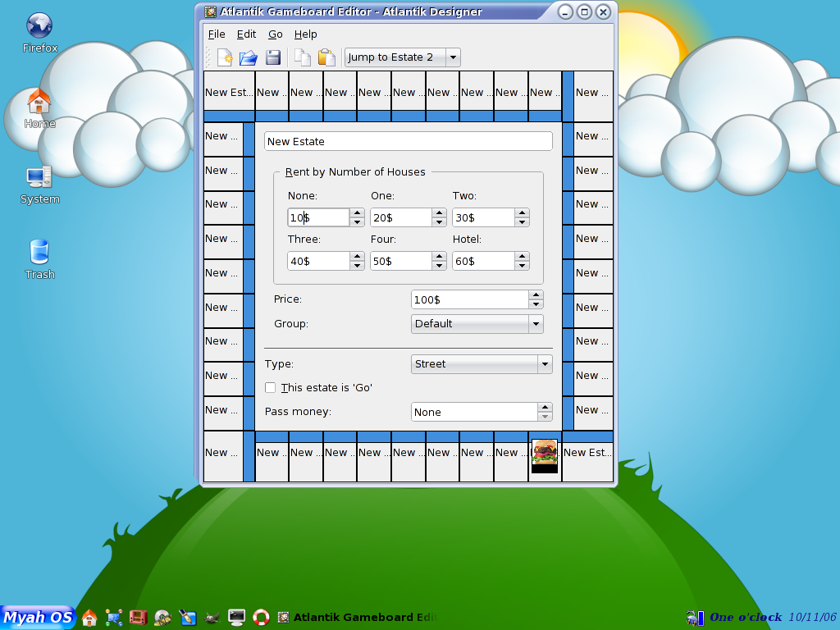Screen dimensions: 840x630
Task: Click the fountain pen editor taskbar icon
Action: (188, 618)
